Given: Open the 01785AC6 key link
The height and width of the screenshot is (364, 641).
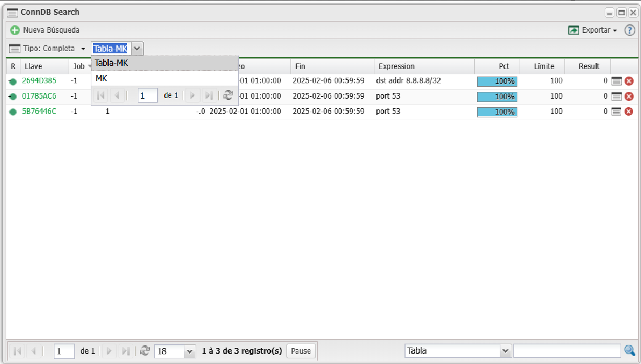Looking at the screenshot, I should 39,96.
